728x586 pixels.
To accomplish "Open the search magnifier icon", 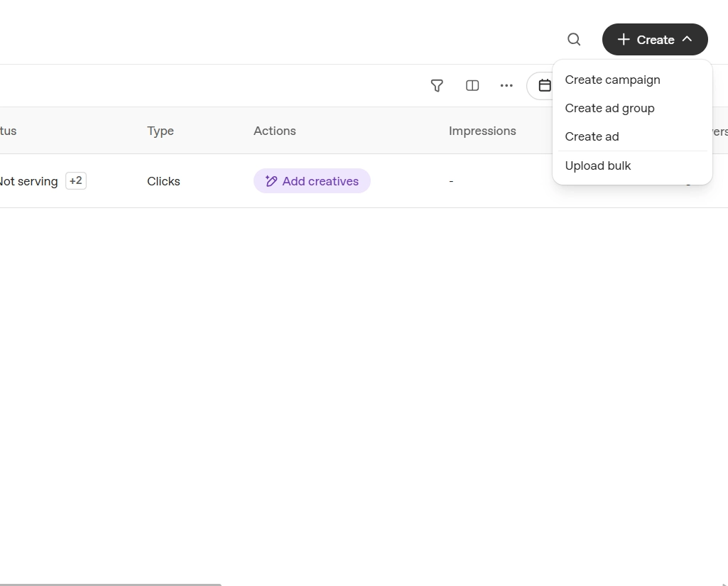I will (x=574, y=40).
